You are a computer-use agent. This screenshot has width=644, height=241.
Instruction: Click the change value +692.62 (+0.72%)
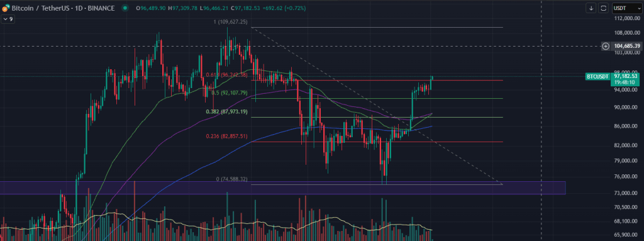(285, 8)
